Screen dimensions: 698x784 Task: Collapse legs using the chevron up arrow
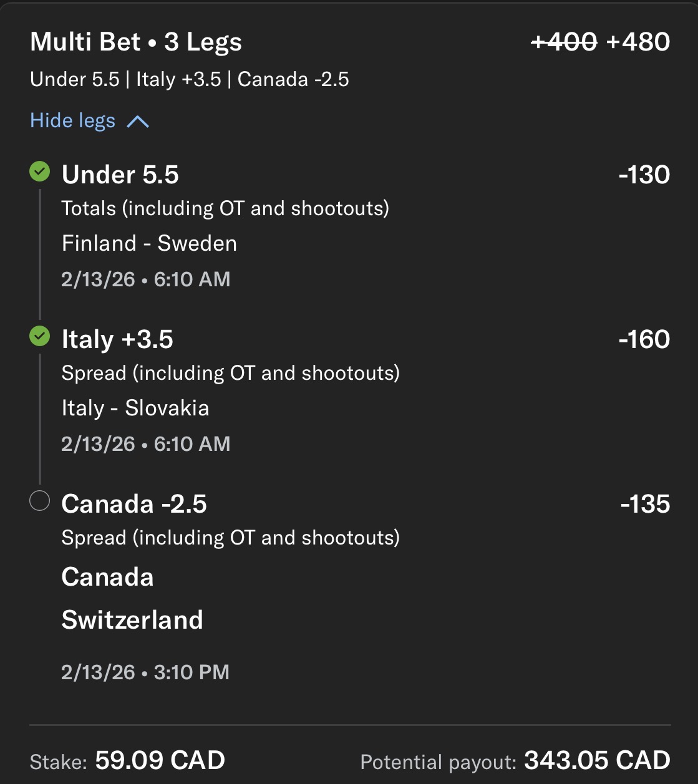[138, 121]
